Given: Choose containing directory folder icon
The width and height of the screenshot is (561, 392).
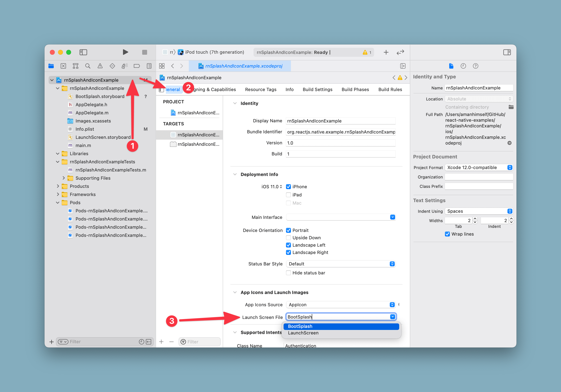Looking at the screenshot, I should pyautogui.click(x=511, y=107).
